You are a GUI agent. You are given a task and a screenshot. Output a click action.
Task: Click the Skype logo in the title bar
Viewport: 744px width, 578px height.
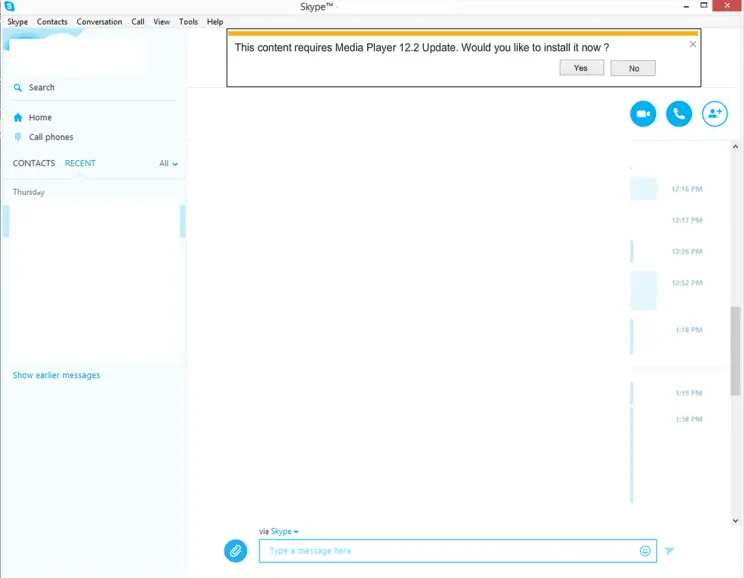coord(9,6)
